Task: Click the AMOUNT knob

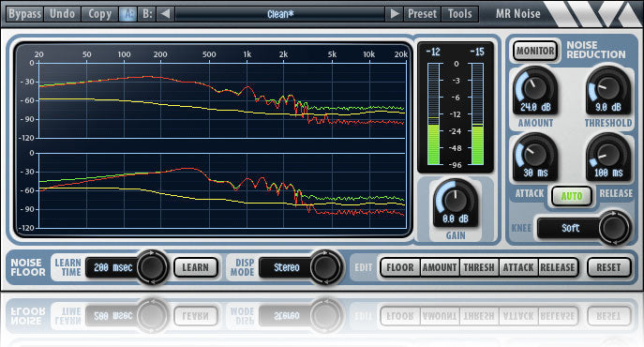Action: (x=534, y=87)
